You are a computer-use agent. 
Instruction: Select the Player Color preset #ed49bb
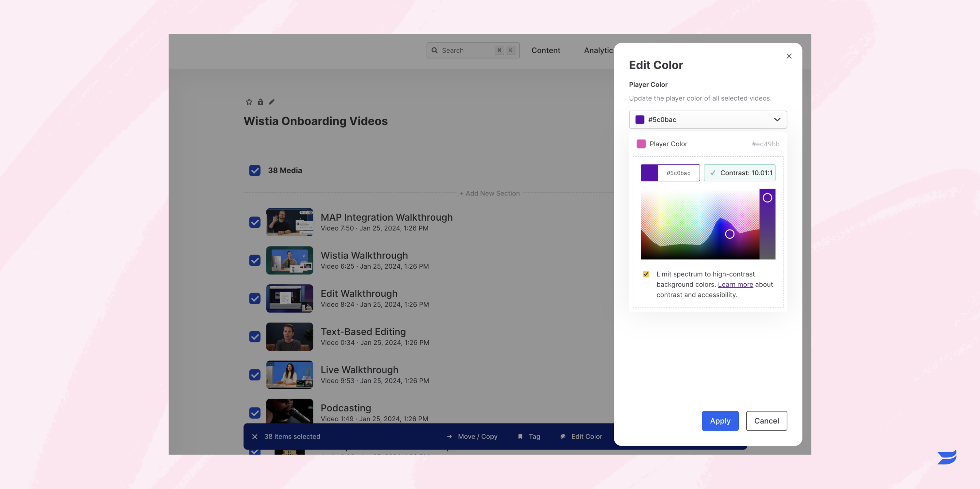click(708, 144)
